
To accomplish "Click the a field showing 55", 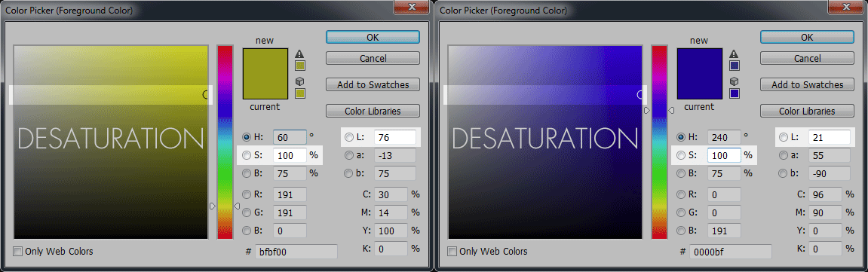I will tap(829, 155).
